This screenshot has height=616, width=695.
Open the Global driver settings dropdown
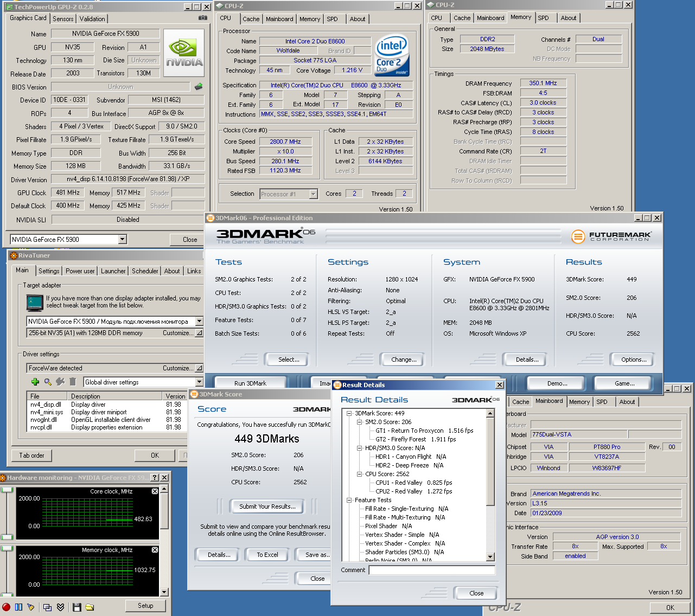click(x=199, y=382)
